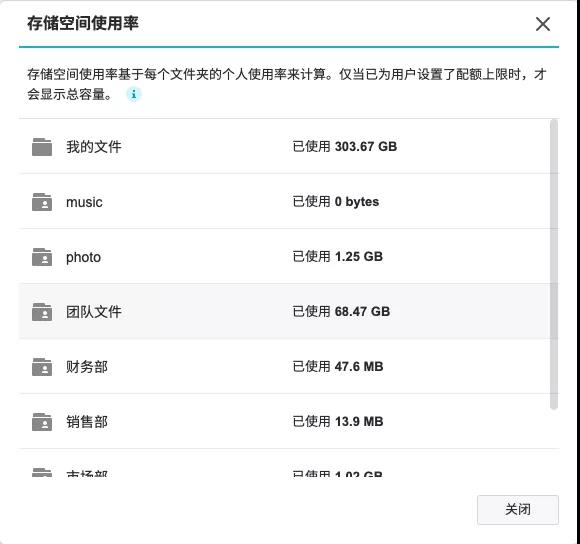This screenshot has height=544, width=580.
Task: Click the 财务部 shared folder icon
Action: click(x=42, y=367)
